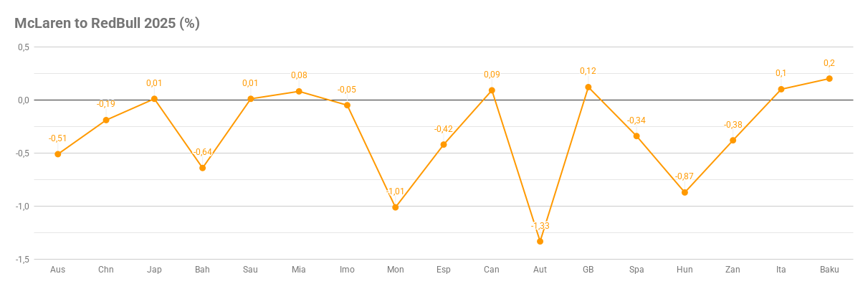Screen dimensions: 868x289
Task: Click the GB data point marker
Action: pos(588,87)
